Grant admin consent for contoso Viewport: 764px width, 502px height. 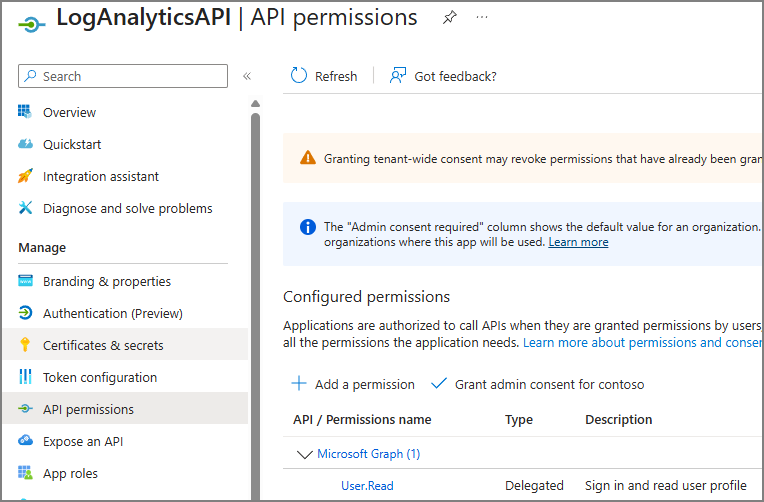tap(538, 384)
